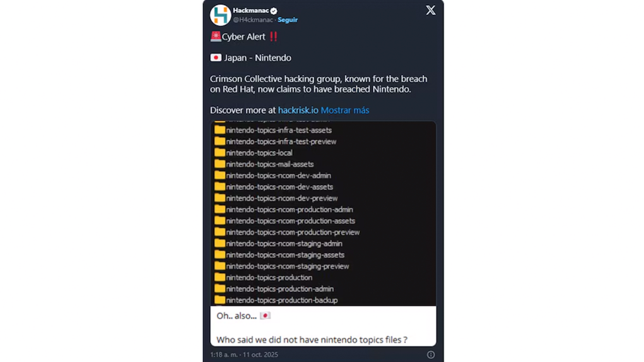Click the verified badge next to Hackmanac
Image resolution: width=644 pixels, height=362 pixels.
(274, 10)
